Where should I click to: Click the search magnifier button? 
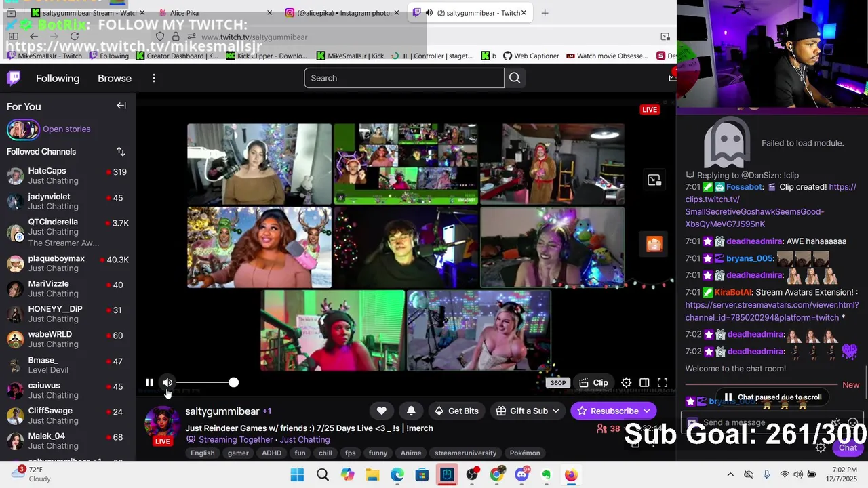tap(515, 78)
